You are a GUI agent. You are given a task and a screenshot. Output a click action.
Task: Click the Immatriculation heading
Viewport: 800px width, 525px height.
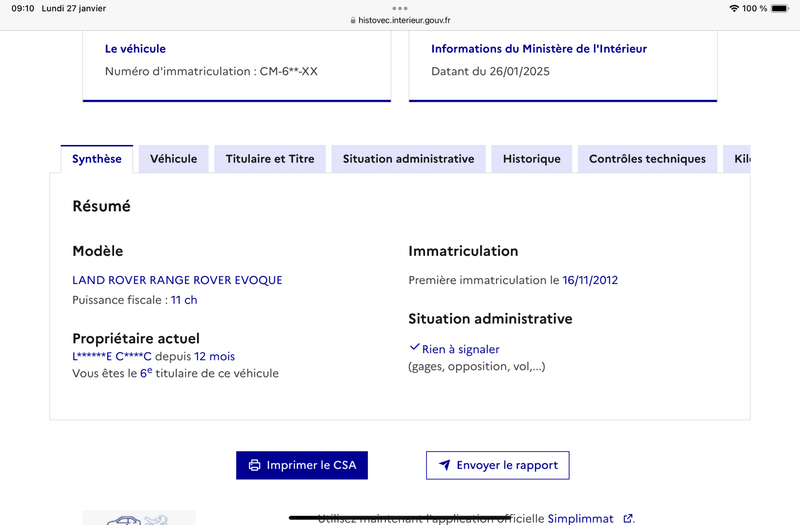(463, 251)
